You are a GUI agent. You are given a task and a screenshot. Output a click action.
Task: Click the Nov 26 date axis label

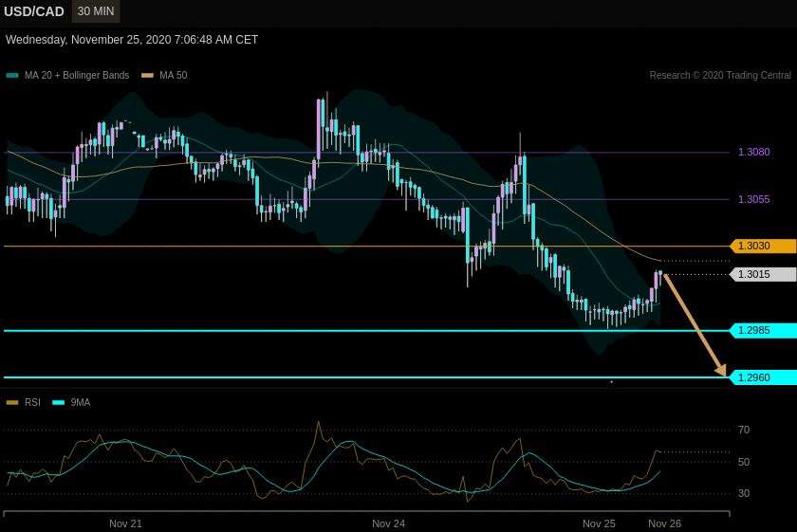664,523
